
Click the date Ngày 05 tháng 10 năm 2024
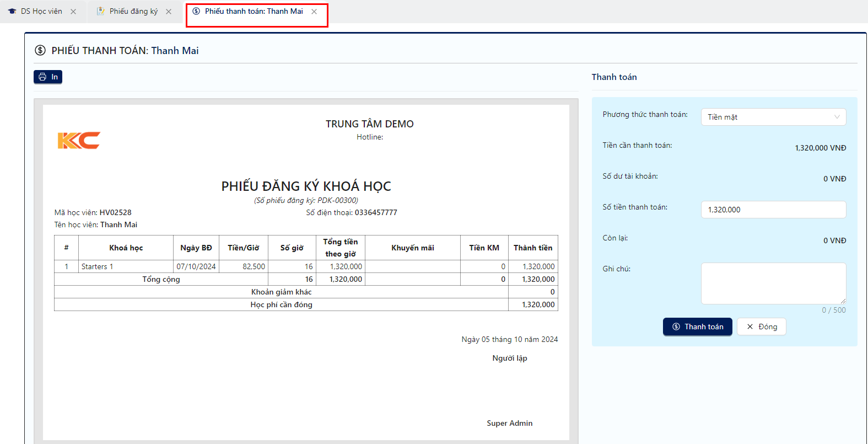point(510,339)
